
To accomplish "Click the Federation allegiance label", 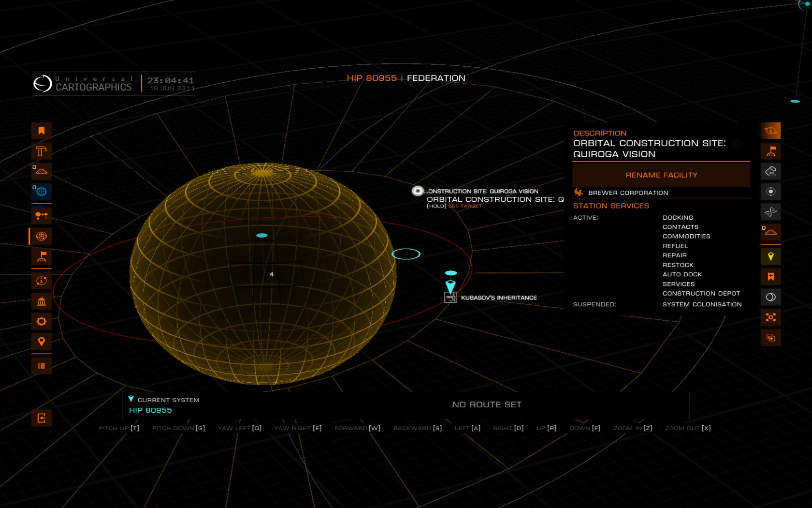I will click(x=436, y=78).
